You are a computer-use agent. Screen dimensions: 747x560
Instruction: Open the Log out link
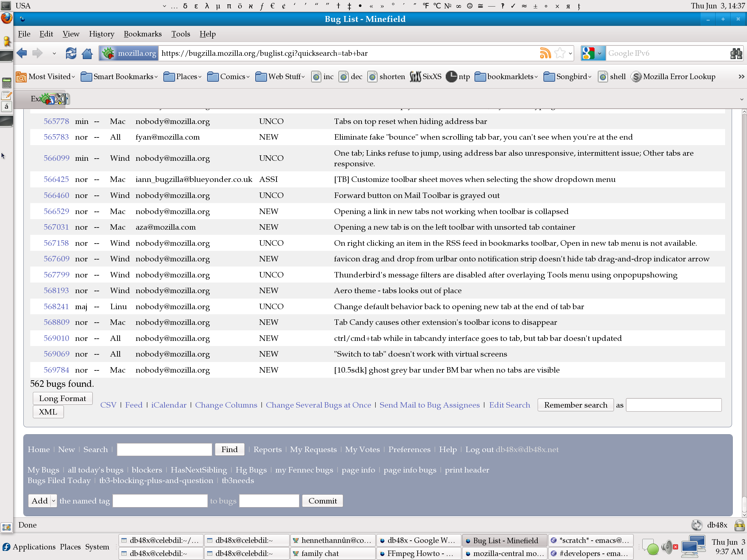479,450
